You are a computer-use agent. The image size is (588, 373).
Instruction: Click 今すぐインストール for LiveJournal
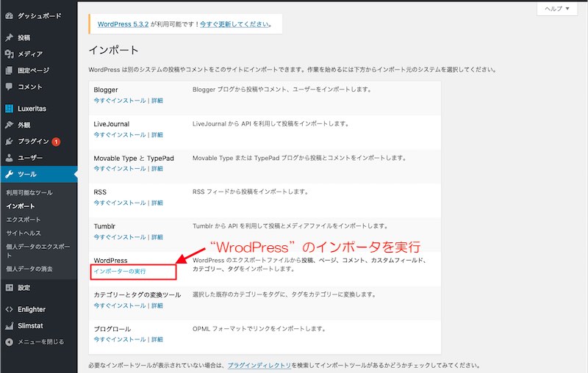(x=120, y=134)
